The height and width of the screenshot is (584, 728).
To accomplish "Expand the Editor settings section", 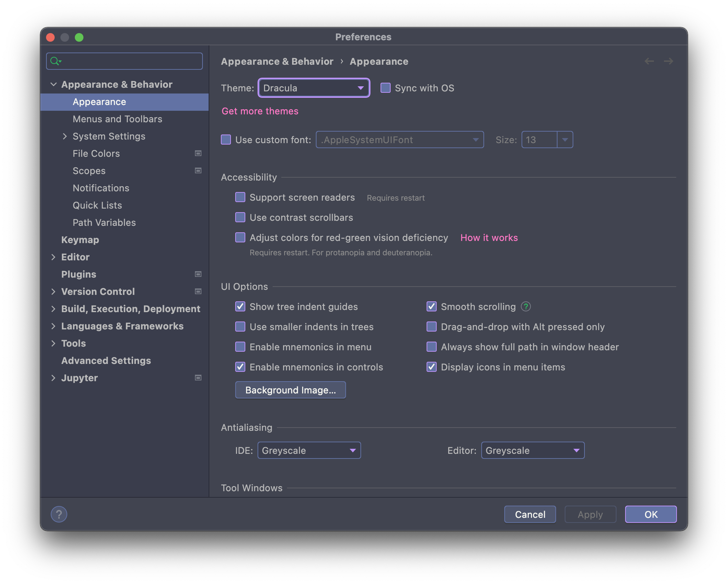I will click(x=53, y=257).
